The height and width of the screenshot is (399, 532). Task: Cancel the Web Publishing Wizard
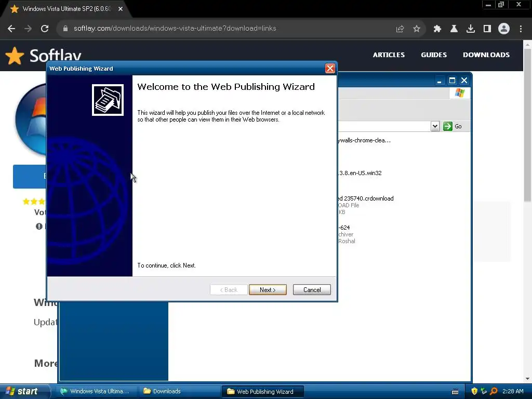[x=312, y=290]
